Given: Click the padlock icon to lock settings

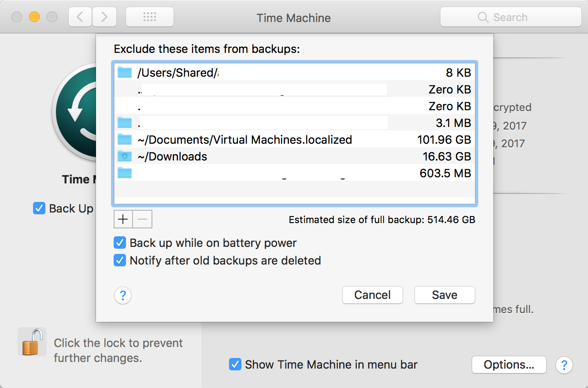Looking at the screenshot, I should pos(32,342).
